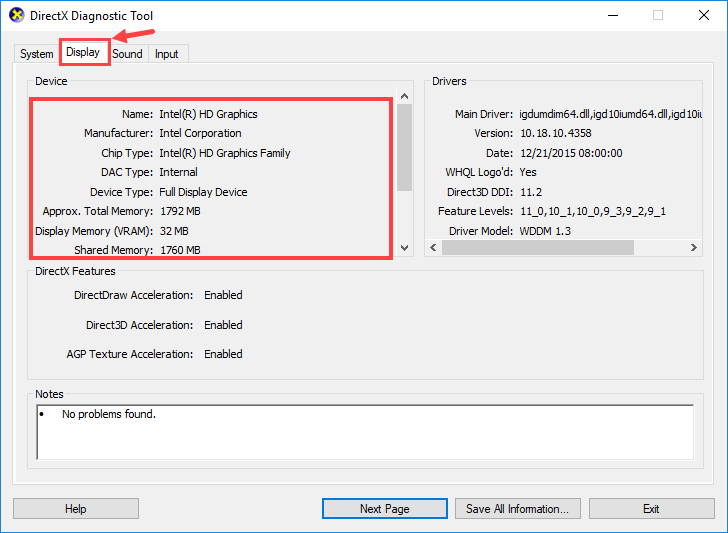Click Device list scroll down arrow

(404, 247)
